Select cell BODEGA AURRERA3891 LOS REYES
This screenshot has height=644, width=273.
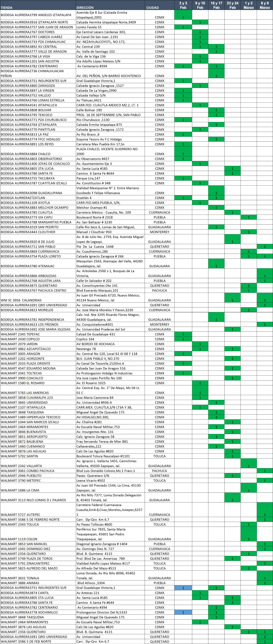point(38,144)
